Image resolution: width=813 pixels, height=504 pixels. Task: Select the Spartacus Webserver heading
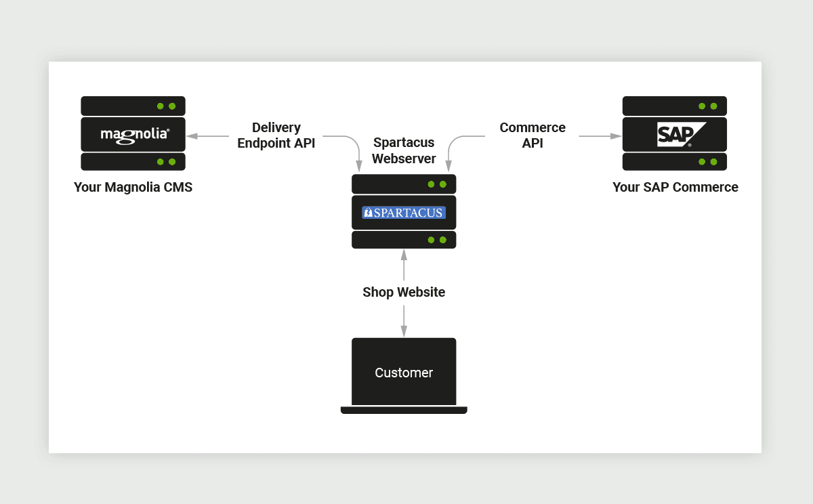404,150
